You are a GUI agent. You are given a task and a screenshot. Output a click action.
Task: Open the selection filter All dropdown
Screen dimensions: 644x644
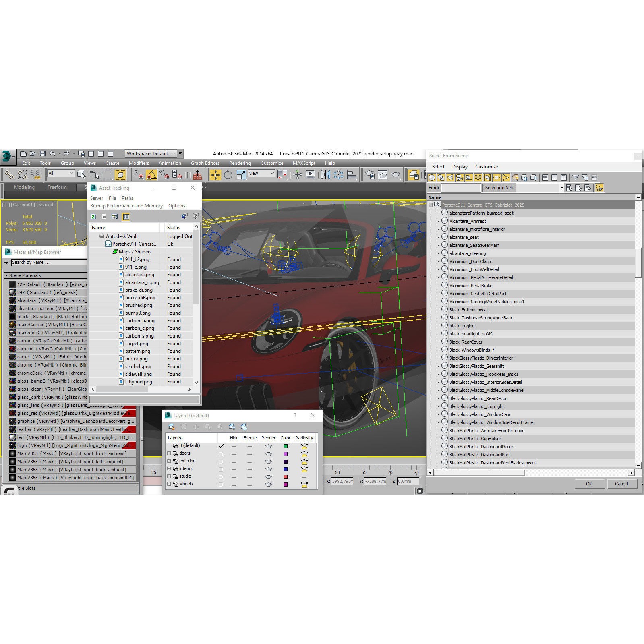[61, 173]
